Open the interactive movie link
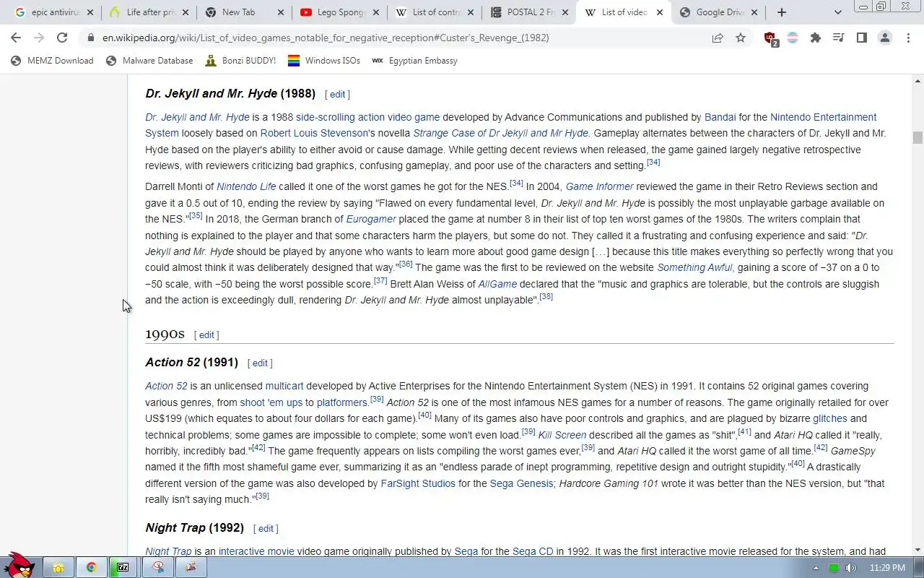 256,551
